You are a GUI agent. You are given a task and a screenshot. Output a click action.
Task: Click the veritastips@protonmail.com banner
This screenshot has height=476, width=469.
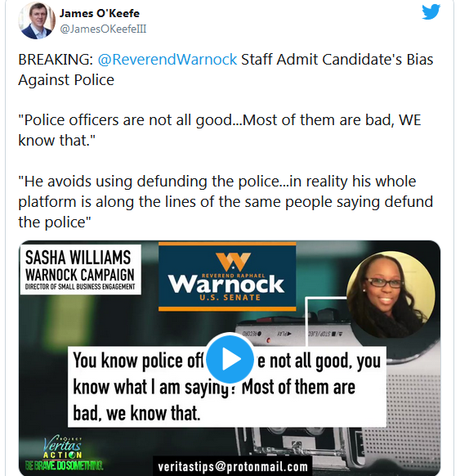tap(233, 466)
